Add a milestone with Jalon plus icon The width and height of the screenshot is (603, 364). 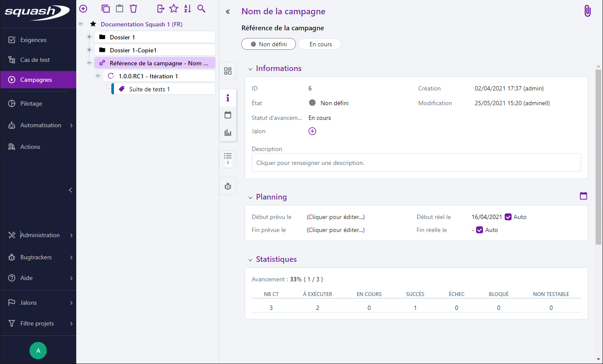312,131
